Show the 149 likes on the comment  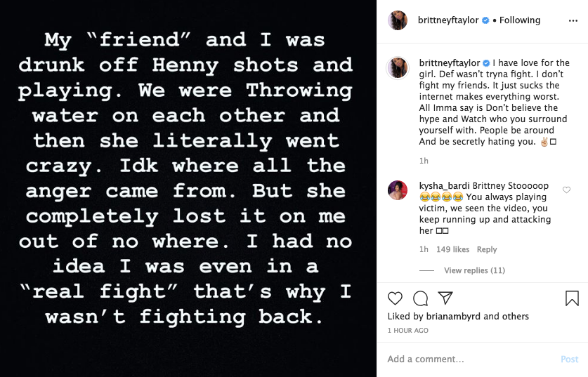tap(452, 249)
